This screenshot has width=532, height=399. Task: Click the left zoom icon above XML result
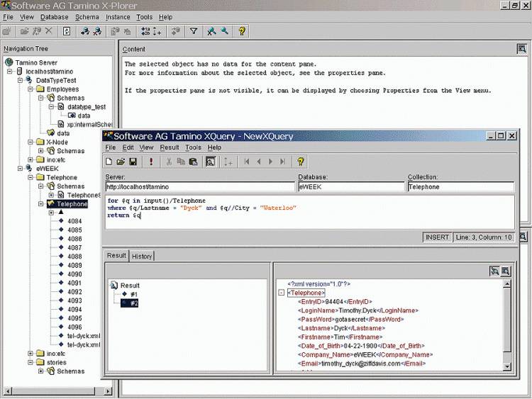coord(494,271)
